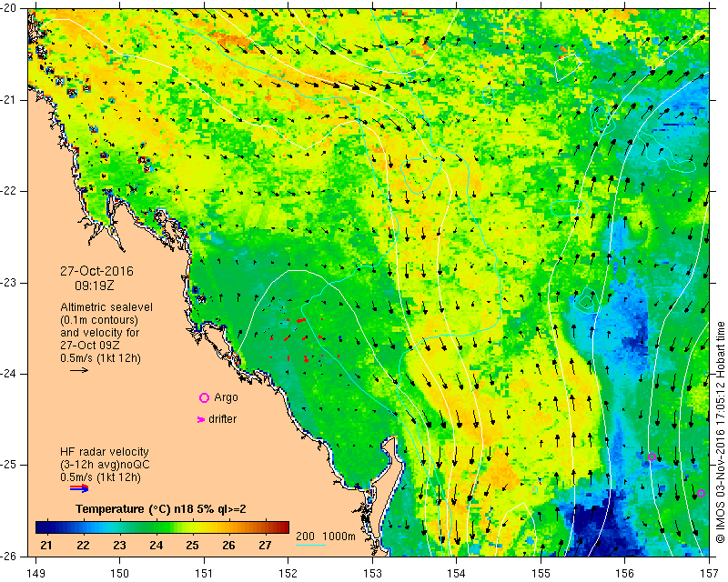Click the red and blue HF radar arrow
Viewport: 728px width, 582px height.
(79, 488)
